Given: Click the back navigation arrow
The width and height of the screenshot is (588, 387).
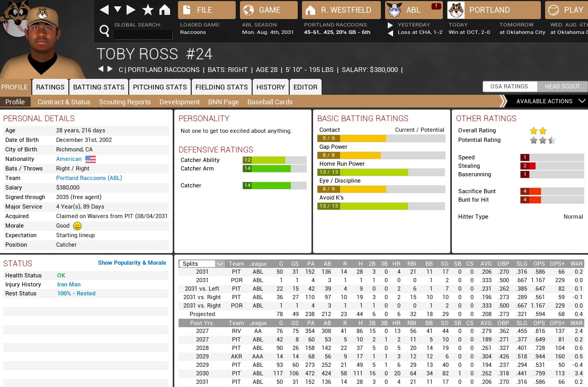Looking at the screenshot, I should point(104,10).
